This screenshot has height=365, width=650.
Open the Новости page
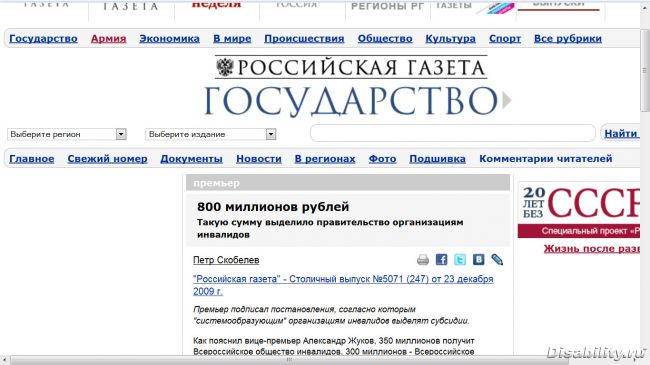coord(259,159)
